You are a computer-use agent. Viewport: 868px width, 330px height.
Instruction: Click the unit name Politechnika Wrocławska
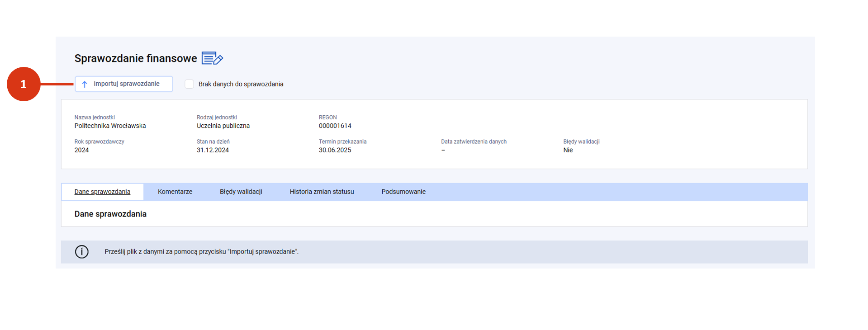tap(110, 126)
